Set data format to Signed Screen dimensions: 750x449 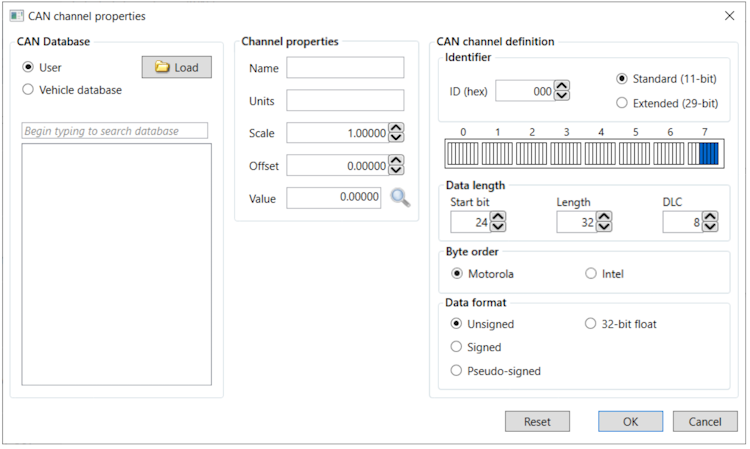pyautogui.click(x=456, y=347)
